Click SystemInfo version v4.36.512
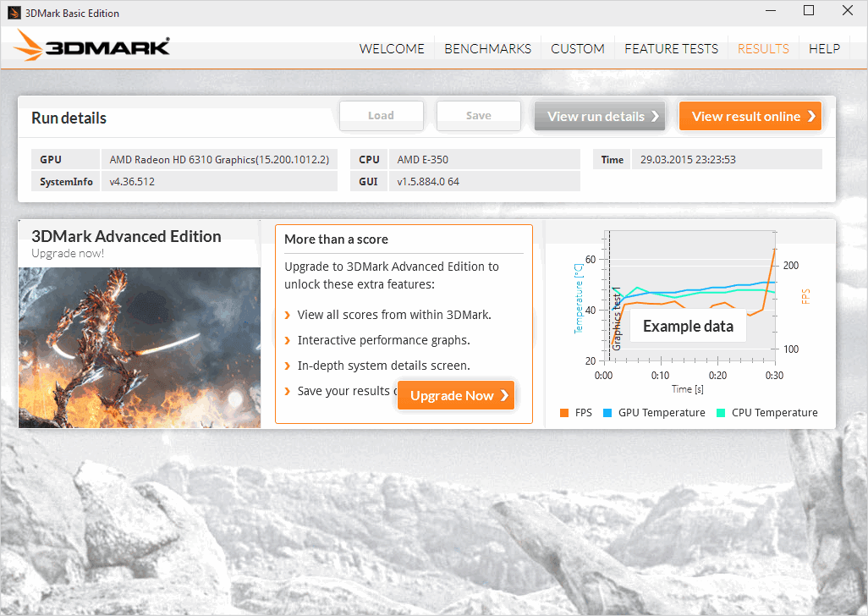Viewport: 868px width, 616px height. click(219, 182)
